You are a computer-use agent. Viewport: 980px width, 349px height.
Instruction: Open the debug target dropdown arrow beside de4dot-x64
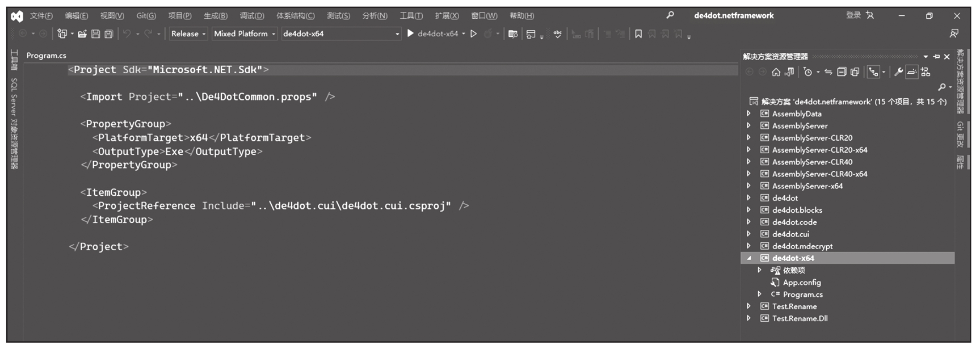(x=464, y=34)
